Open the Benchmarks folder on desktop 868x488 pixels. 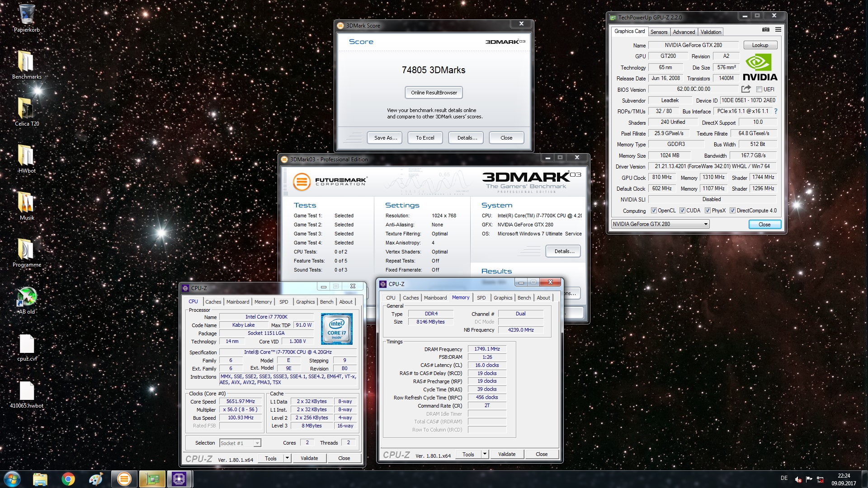coord(27,65)
